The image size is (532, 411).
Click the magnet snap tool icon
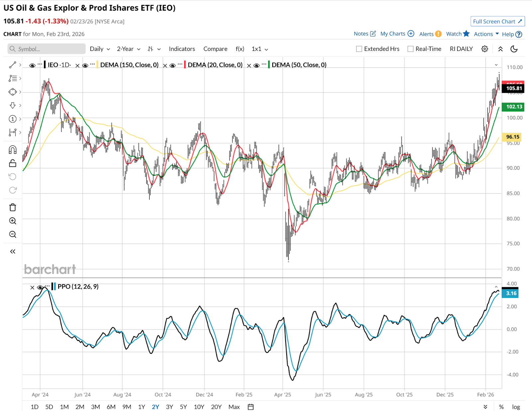[x=13, y=150]
